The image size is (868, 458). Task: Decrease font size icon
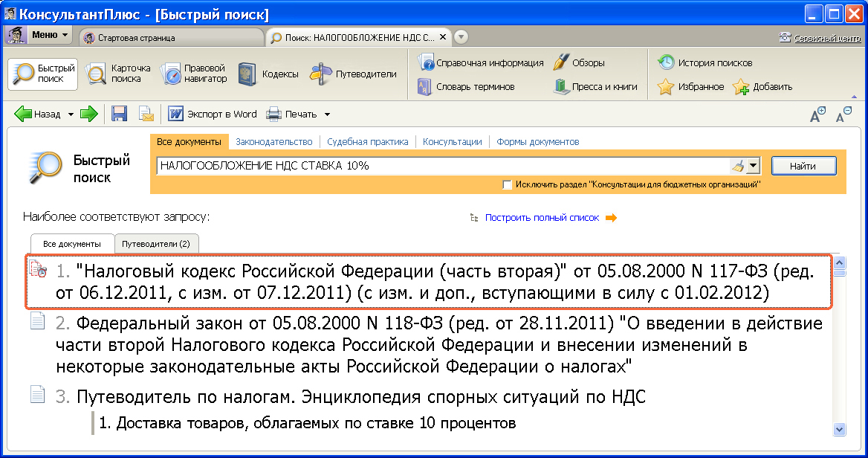(x=843, y=115)
